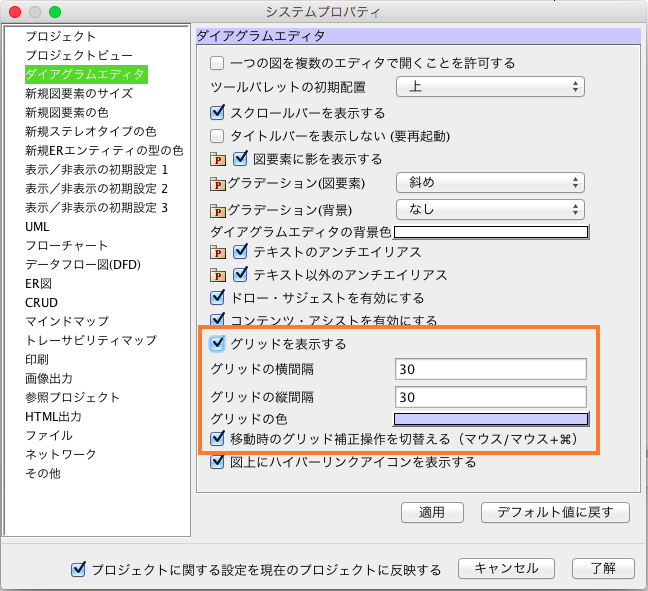This screenshot has height=591, width=648.
Task: Click the グリッドの横間隔 input field
Action: (490, 370)
